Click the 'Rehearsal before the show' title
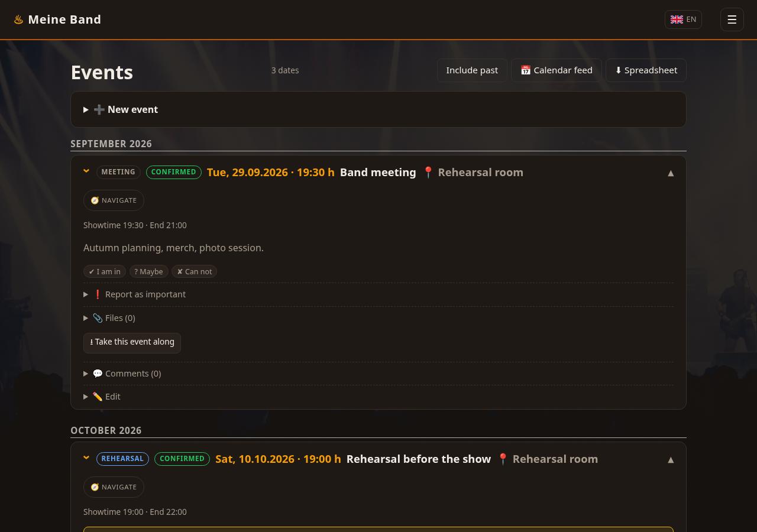The image size is (757, 532). click(x=419, y=459)
